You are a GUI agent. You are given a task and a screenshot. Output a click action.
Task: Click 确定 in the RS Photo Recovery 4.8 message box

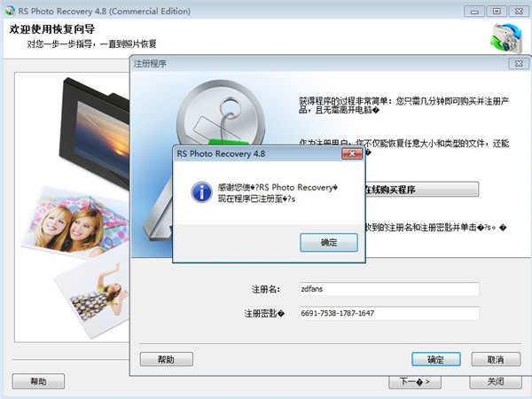pyautogui.click(x=328, y=243)
